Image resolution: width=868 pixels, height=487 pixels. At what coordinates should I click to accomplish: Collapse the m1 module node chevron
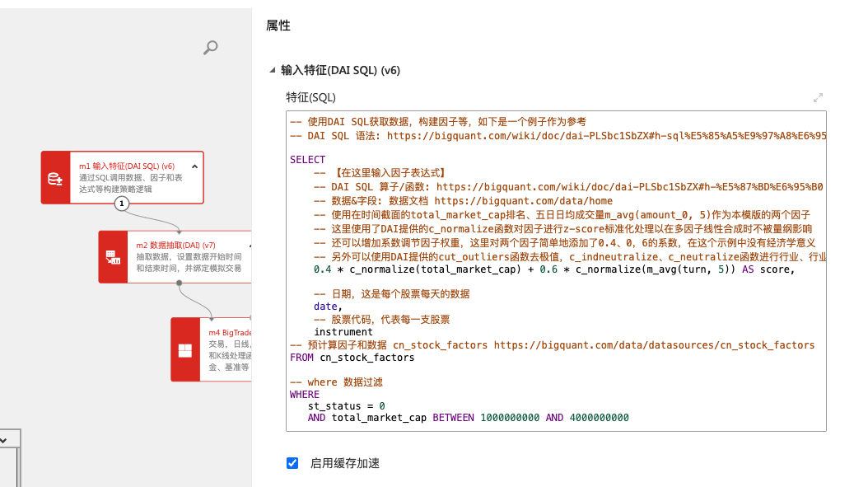click(x=194, y=166)
